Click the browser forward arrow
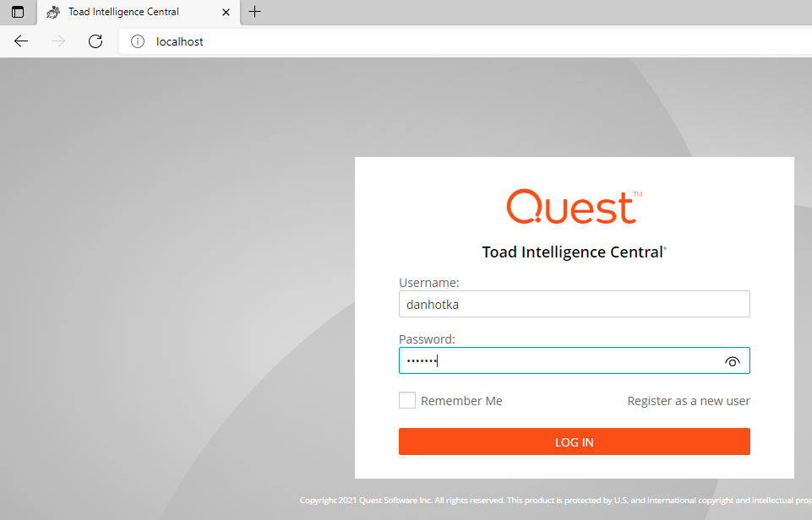812x520 pixels. pos(58,41)
